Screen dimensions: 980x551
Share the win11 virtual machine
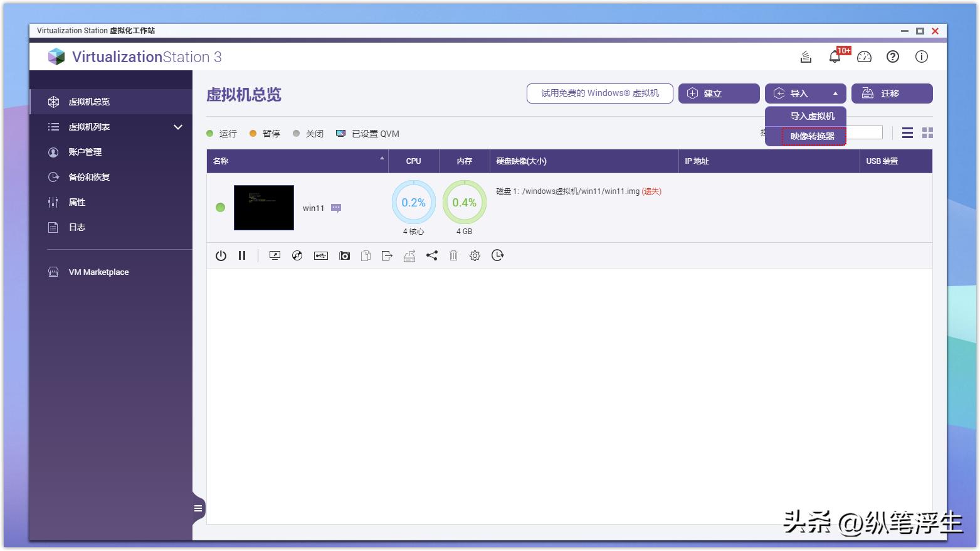click(x=431, y=255)
